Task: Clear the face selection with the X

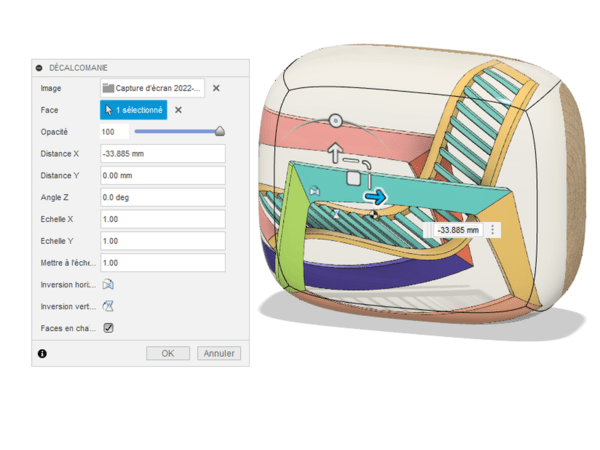Action: click(x=179, y=110)
